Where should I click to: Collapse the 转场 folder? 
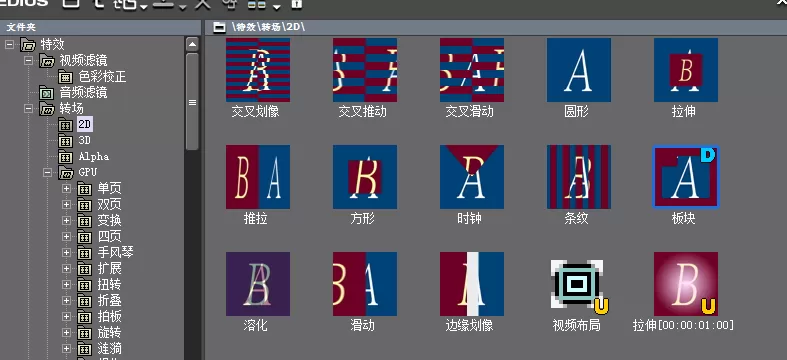(29, 108)
